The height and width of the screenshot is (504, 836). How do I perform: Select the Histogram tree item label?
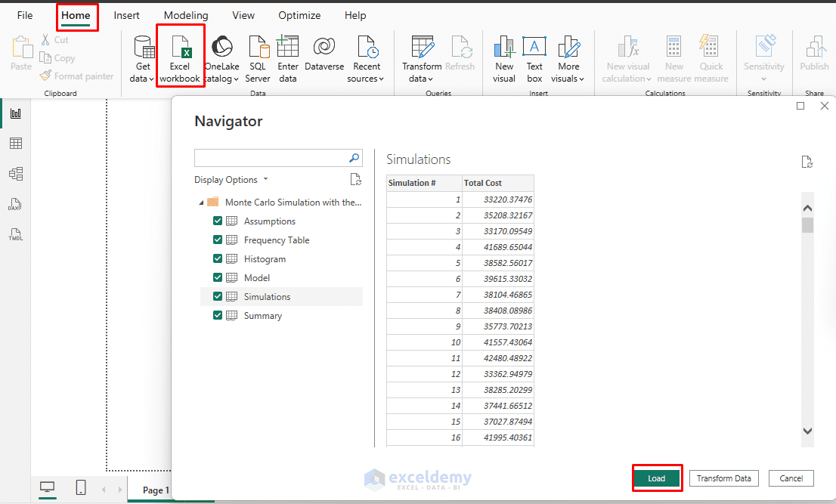pyautogui.click(x=265, y=259)
